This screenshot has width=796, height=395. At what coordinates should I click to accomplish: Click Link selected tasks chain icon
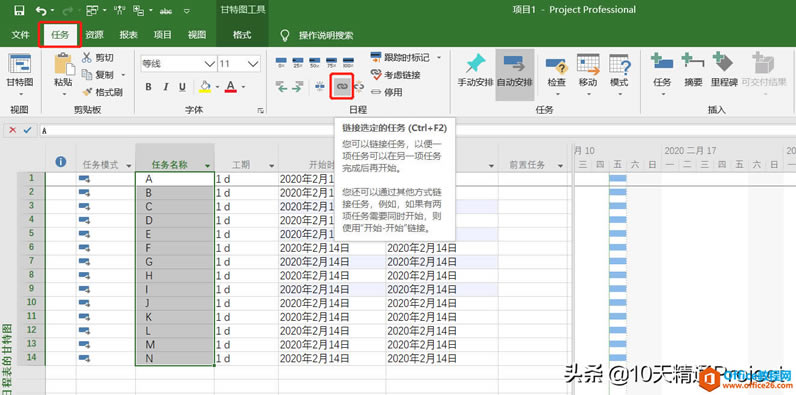tap(342, 87)
